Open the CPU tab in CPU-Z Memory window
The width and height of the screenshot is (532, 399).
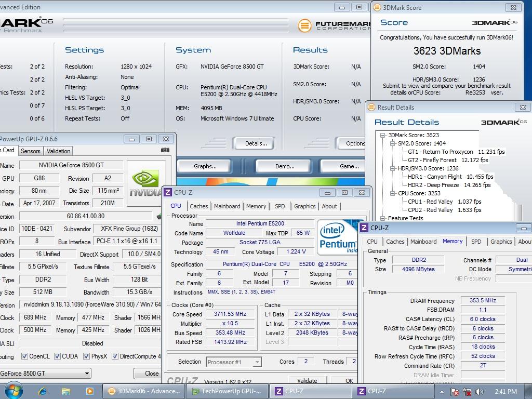point(372,242)
